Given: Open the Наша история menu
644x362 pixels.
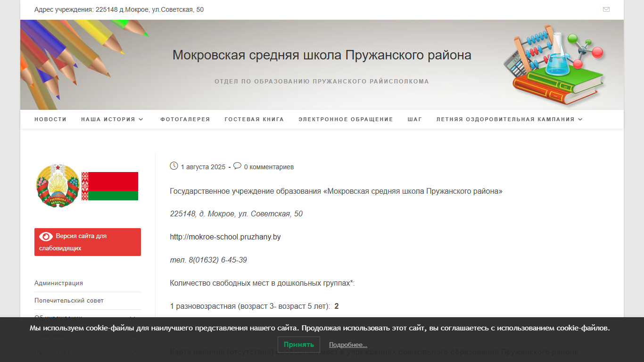Looking at the screenshot, I should click(x=108, y=120).
